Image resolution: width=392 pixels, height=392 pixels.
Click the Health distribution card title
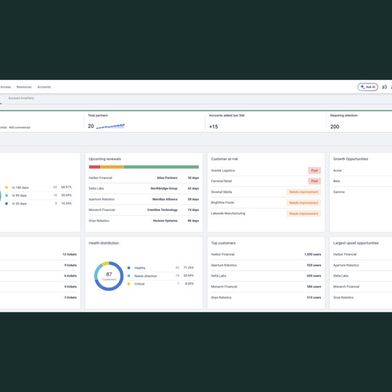pos(104,243)
